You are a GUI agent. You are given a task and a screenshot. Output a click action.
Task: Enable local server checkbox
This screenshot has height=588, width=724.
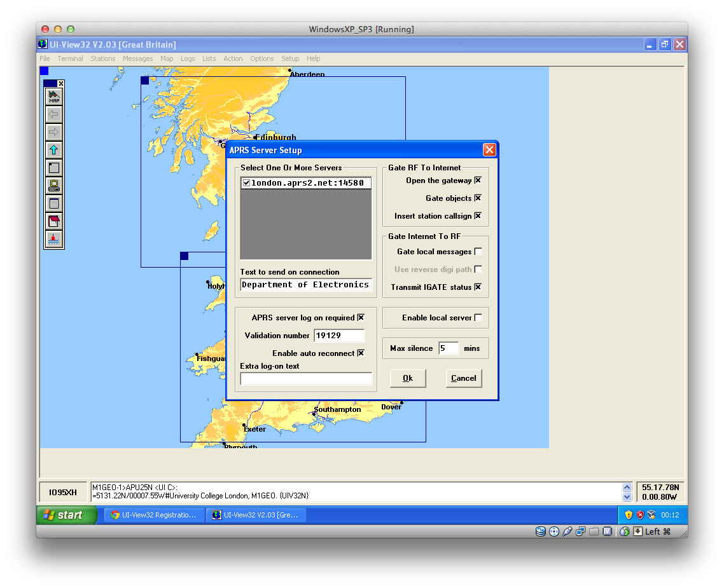(478, 318)
